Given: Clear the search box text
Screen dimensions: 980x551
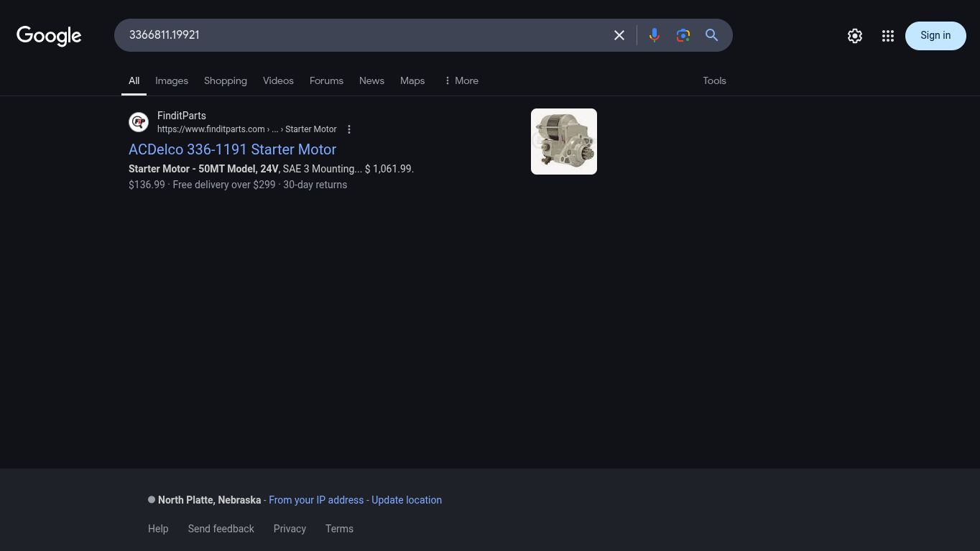Looking at the screenshot, I should pos(619,35).
